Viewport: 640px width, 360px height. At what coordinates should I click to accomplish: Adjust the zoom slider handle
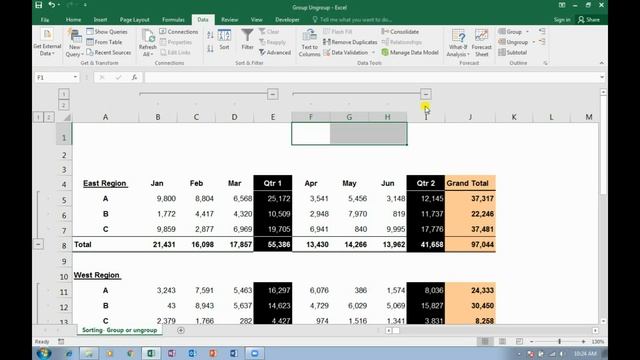click(x=559, y=341)
